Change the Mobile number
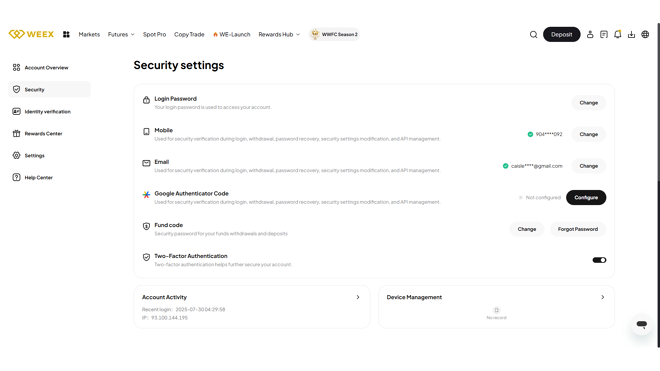This screenshot has width=660, height=371. [588, 134]
